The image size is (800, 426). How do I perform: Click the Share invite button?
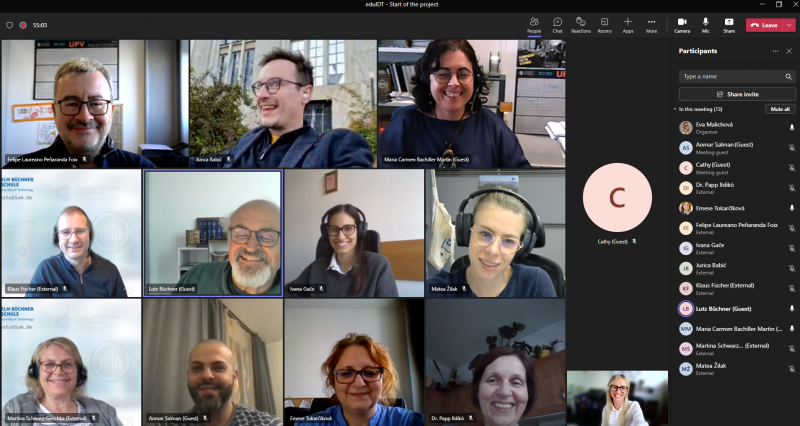pos(737,94)
